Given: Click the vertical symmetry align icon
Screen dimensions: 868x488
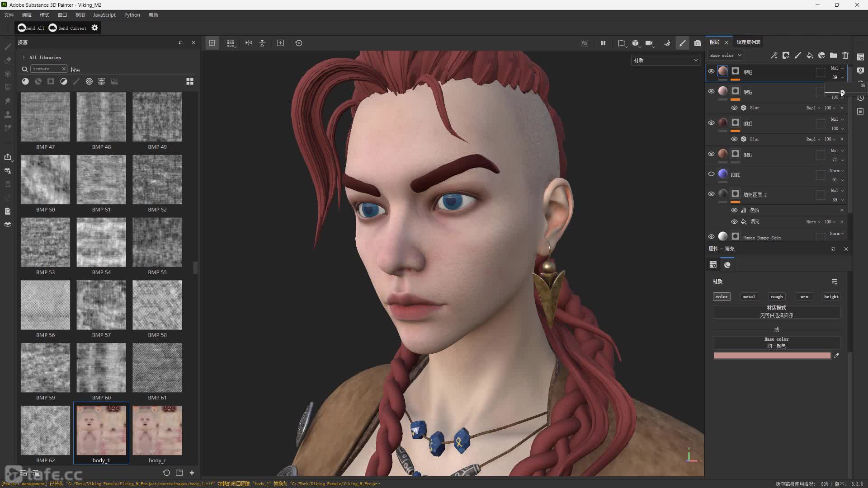Looking at the screenshot, I should [x=262, y=43].
